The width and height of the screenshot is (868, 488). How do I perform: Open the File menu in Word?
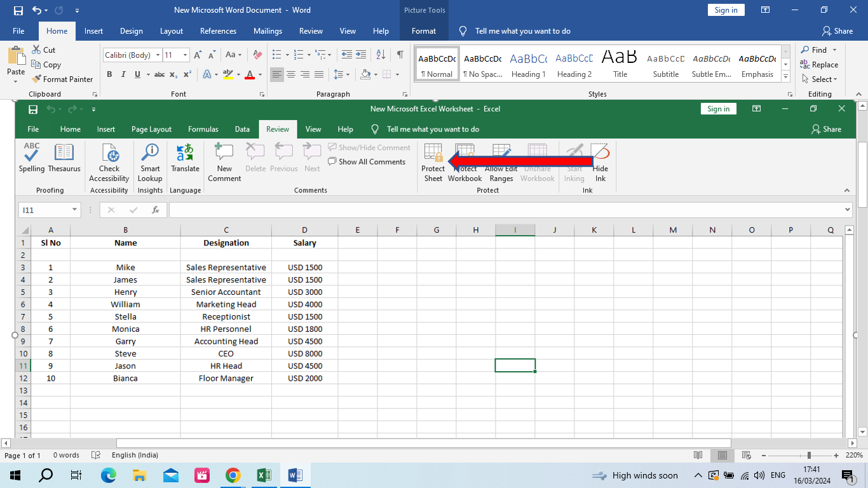18,31
